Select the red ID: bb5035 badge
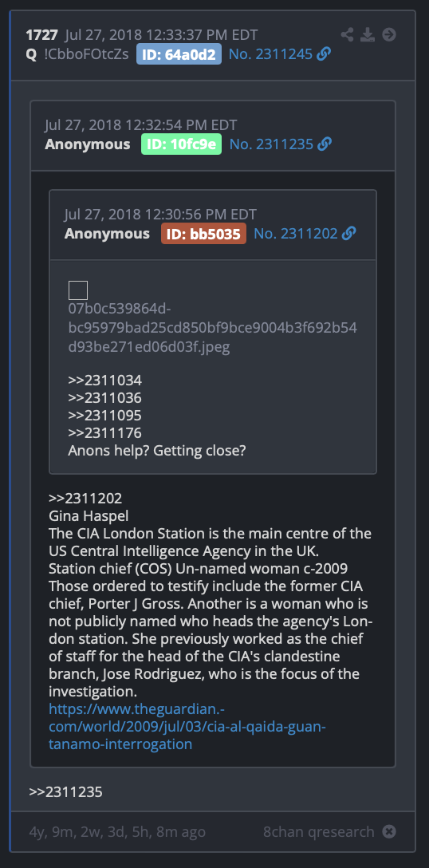This screenshot has width=429, height=868. [x=203, y=234]
